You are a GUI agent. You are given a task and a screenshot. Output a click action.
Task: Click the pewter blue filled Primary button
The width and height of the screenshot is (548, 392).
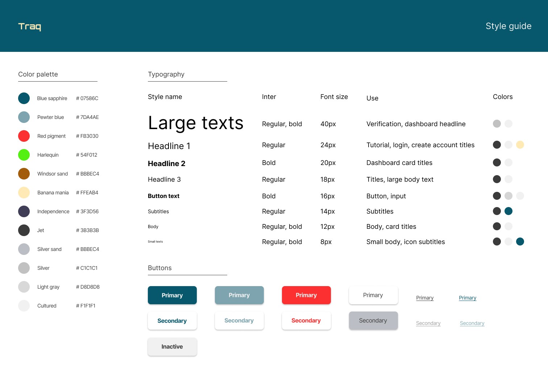coord(239,295)
